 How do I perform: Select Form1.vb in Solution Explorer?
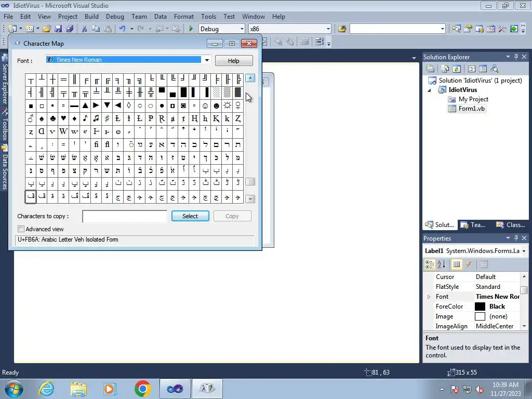471,109
